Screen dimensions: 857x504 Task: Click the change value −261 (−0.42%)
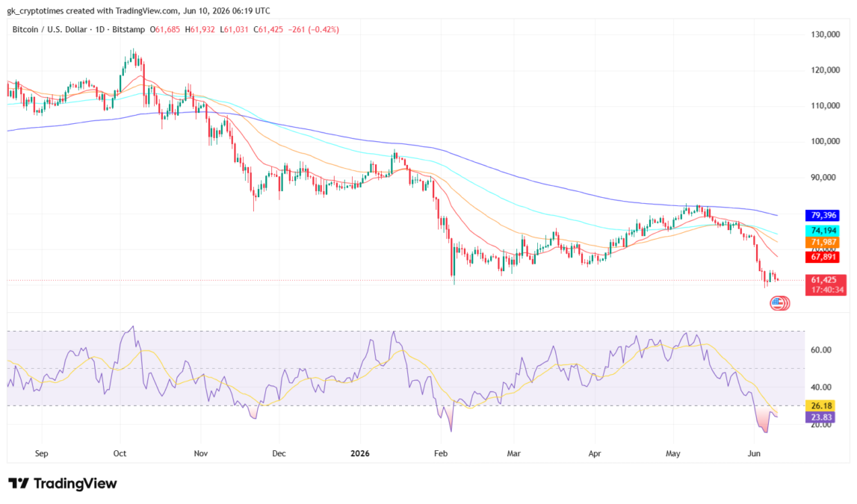coord(314,29)
